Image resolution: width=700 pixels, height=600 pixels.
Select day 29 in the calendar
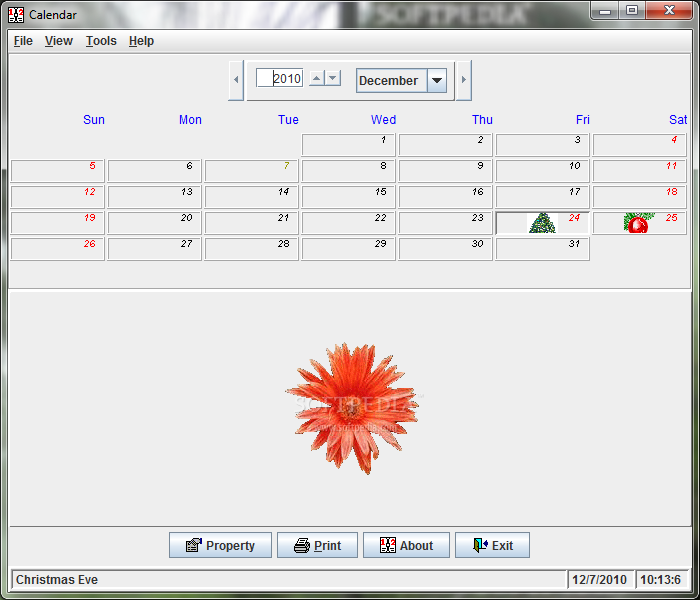tap(349, 249)
